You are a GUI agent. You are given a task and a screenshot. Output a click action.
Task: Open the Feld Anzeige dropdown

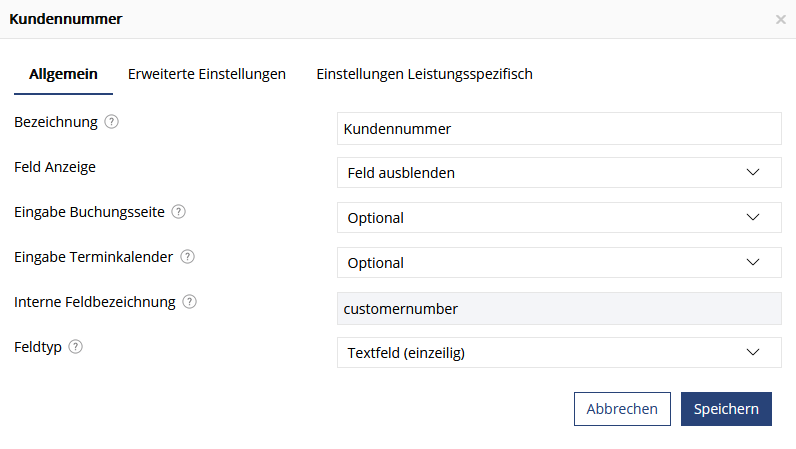[559, 173]
